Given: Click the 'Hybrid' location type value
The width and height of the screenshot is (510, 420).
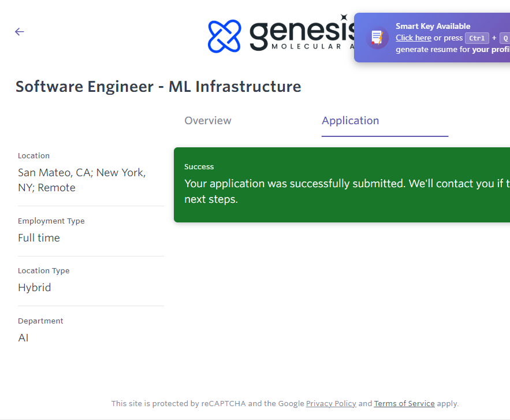Looking at the screenshot, I should 34,288.
